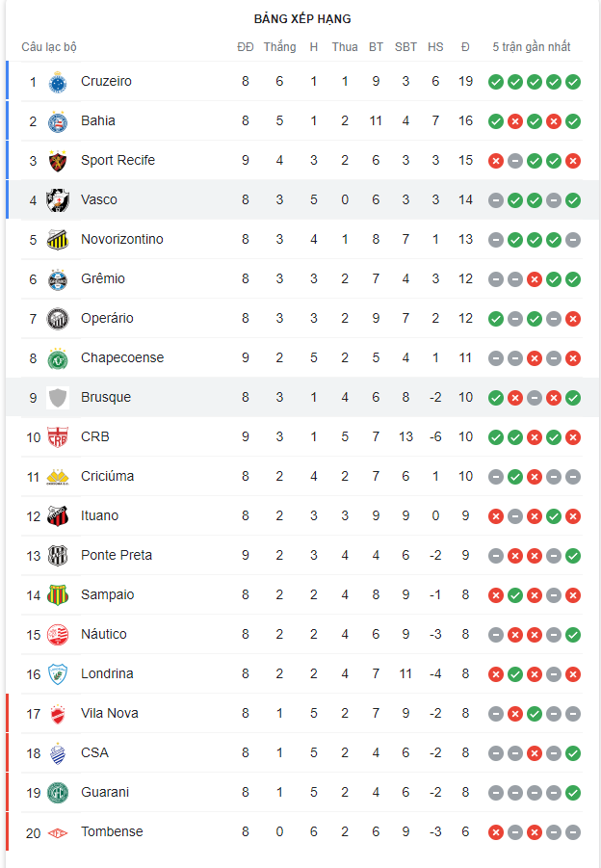Click the '5 trận gần nhất' header
Screen dimensions: 601x868
point(531,46)
